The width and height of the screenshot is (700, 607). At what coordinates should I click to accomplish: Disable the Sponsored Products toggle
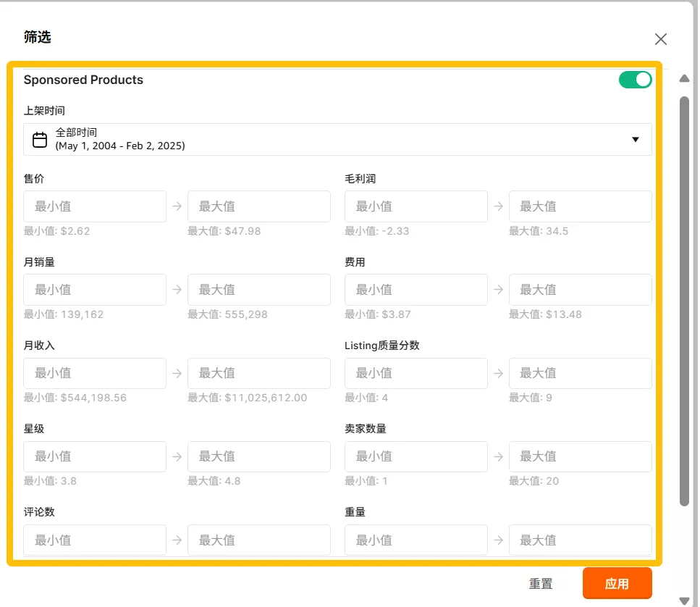tap(636, 80)
